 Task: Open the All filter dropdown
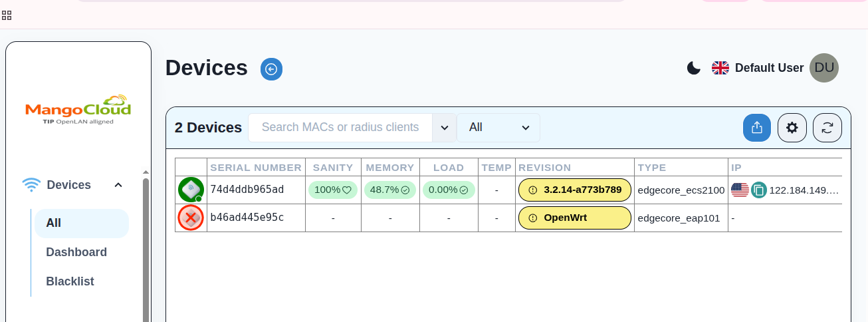pyautogui.click(x=498, y=128)
